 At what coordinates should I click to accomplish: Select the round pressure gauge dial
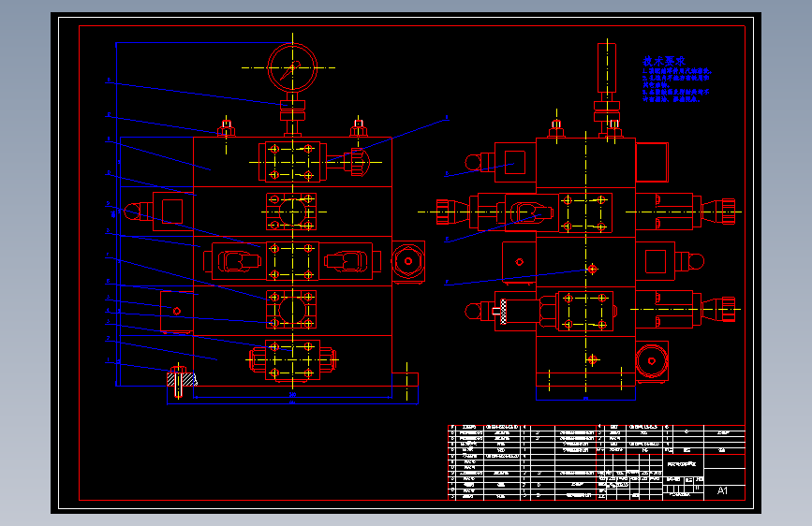[292, 67]
